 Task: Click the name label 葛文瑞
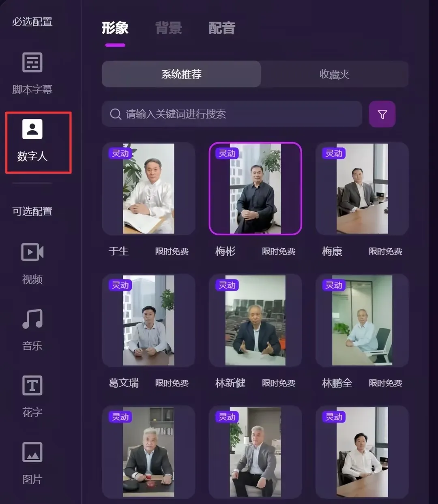(124, 383)
